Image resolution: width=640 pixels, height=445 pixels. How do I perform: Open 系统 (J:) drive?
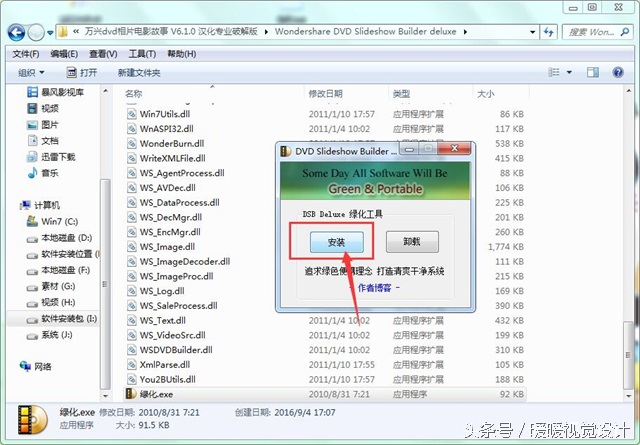click(49, 335)
